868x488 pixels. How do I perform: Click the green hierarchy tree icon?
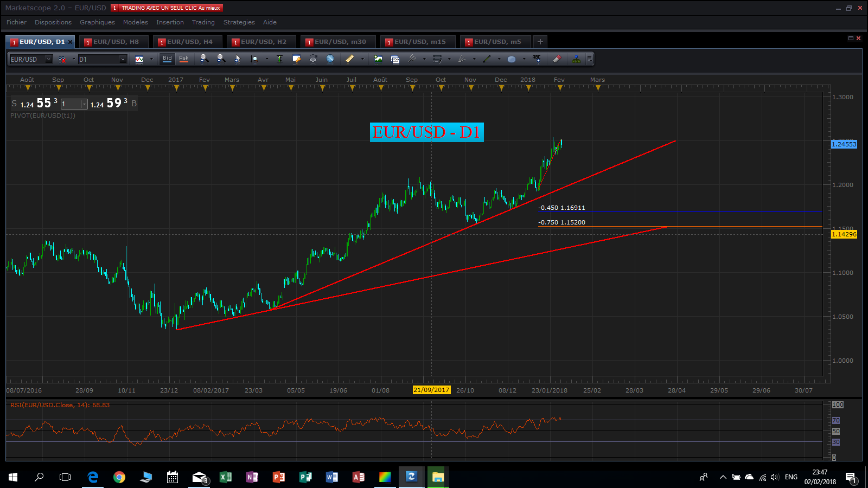point(576,59)
